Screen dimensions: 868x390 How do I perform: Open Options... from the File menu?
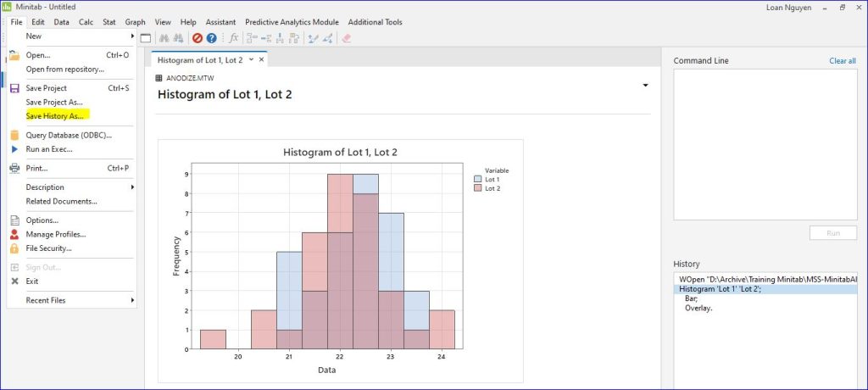click(72, 220)
